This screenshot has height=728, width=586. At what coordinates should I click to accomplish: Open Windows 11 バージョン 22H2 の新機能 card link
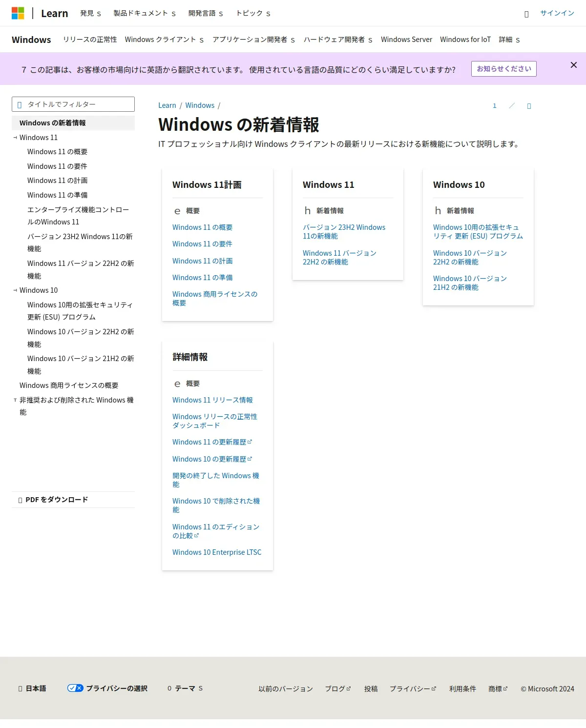(x=339, y=258)
